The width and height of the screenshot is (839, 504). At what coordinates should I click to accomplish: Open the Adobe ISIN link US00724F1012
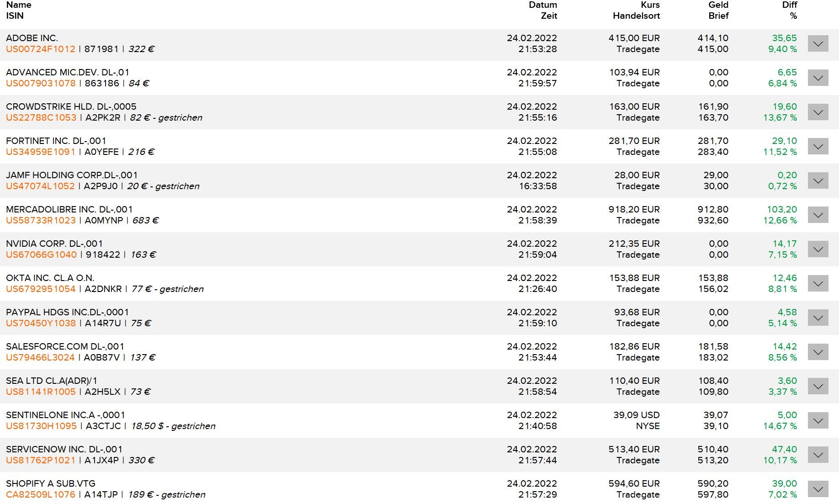click(41, 49)
